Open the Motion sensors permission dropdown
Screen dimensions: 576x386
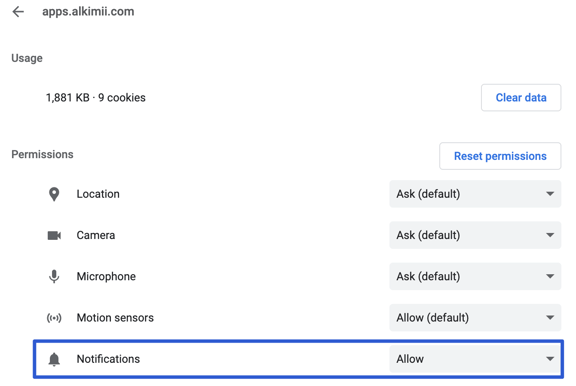pos(475,318)
